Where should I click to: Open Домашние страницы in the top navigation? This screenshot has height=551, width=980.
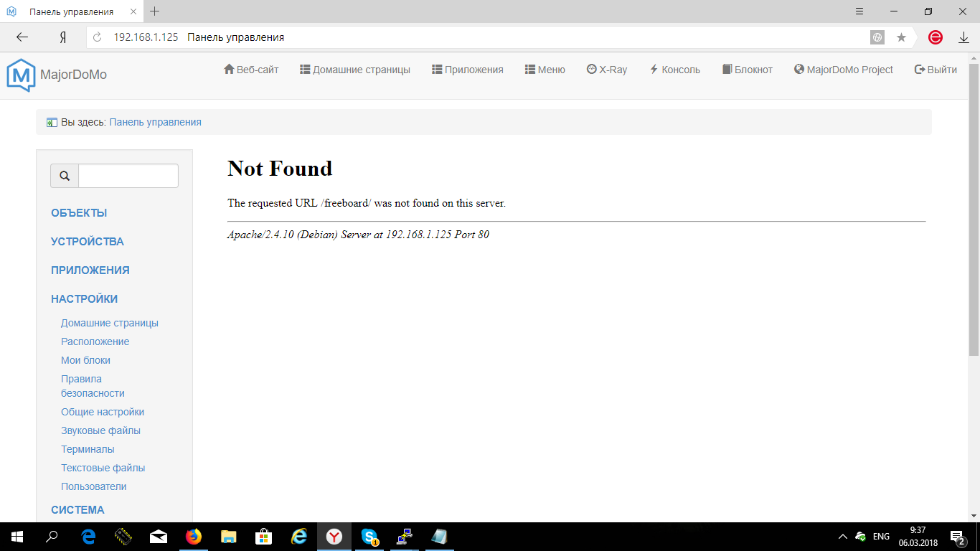[355, 70]
